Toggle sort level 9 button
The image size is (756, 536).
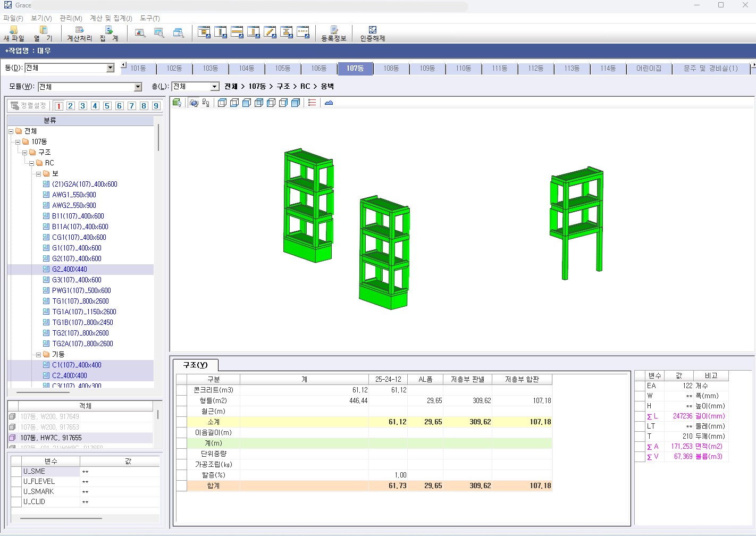[156, 106]
